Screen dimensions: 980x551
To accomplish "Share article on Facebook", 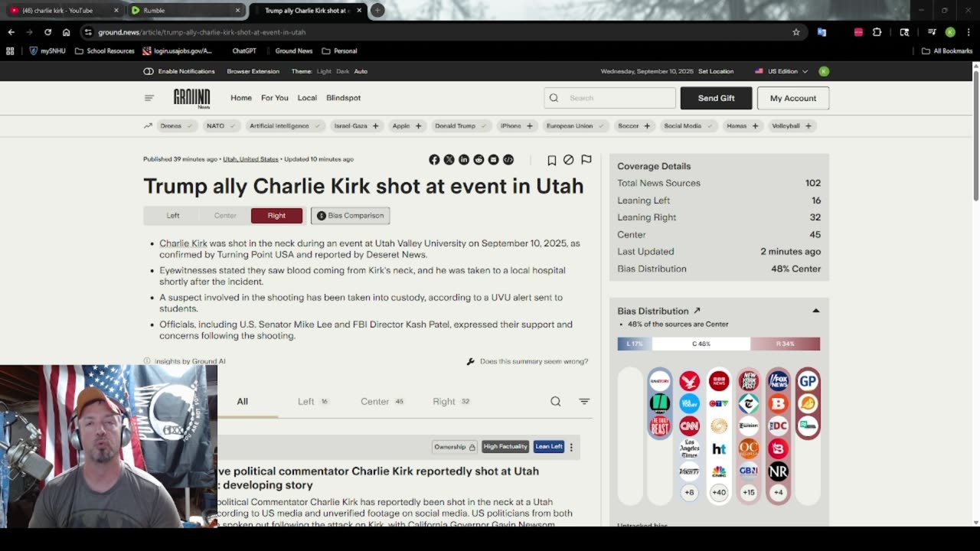I will [x=434, y=160].
